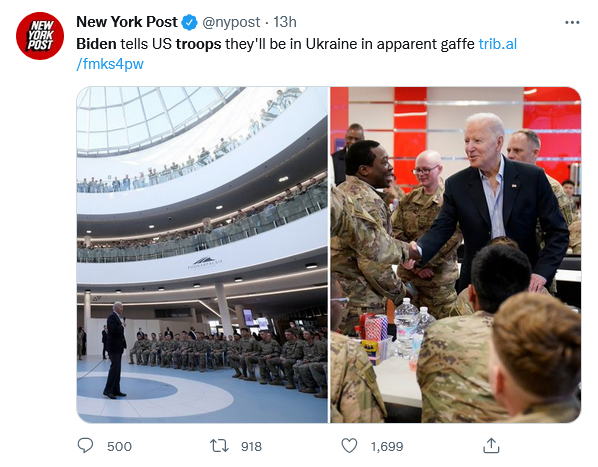
Task: Open the New York Post profile avatar
Action: click(x=40, y=36)
